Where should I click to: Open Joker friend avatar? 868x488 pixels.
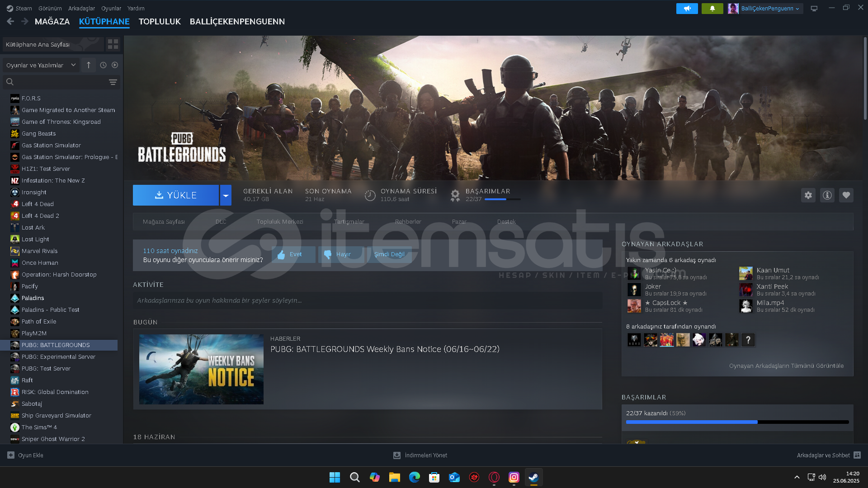[634, 290]
